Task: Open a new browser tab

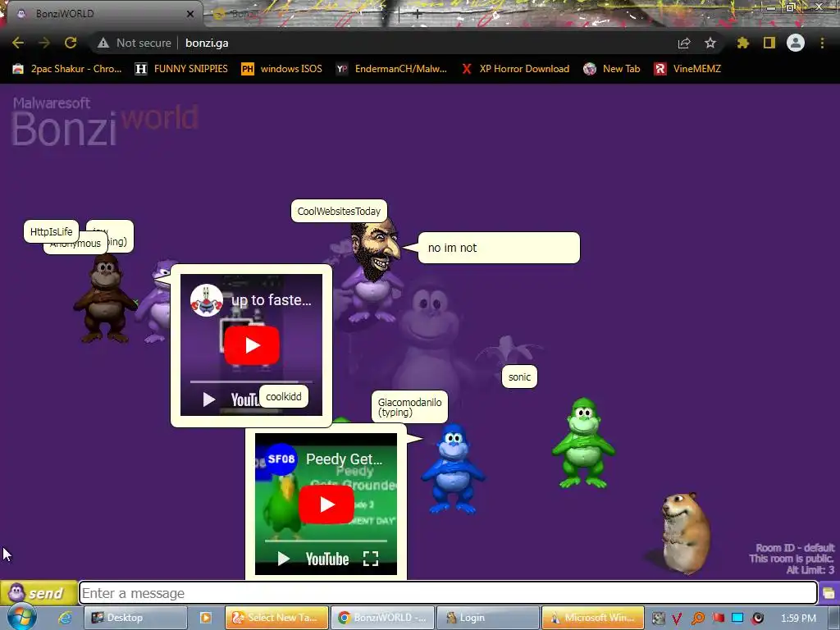Action: pyautogui.click(x=418, y=15)
